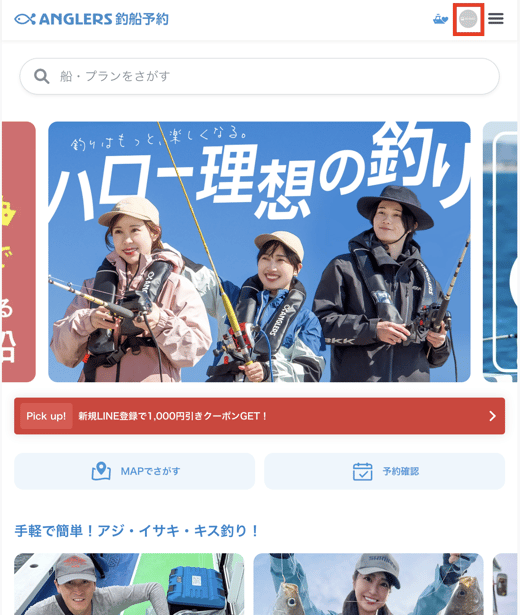520x615 pixels.
Task: Open the LINE登録 1,000円引きクーポン banner
Action: (260, 416)
